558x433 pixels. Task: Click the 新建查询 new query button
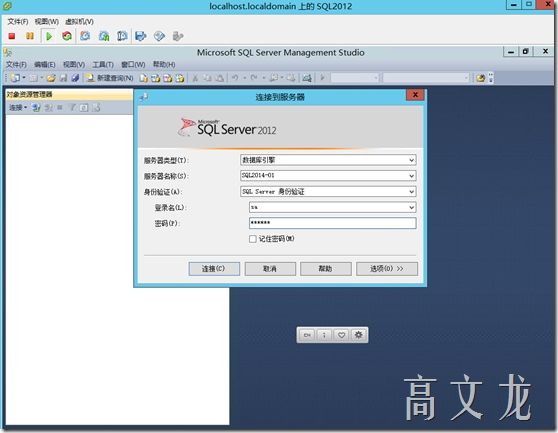tap(110, 78)
